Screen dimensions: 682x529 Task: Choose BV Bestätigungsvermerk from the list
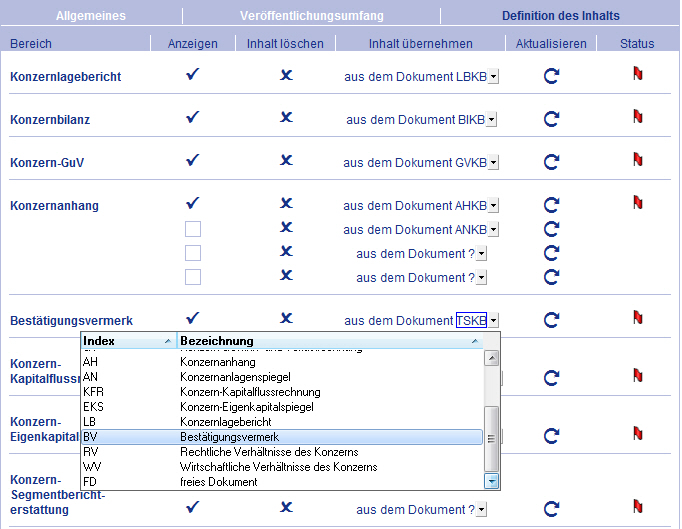(x=282, y=437)
